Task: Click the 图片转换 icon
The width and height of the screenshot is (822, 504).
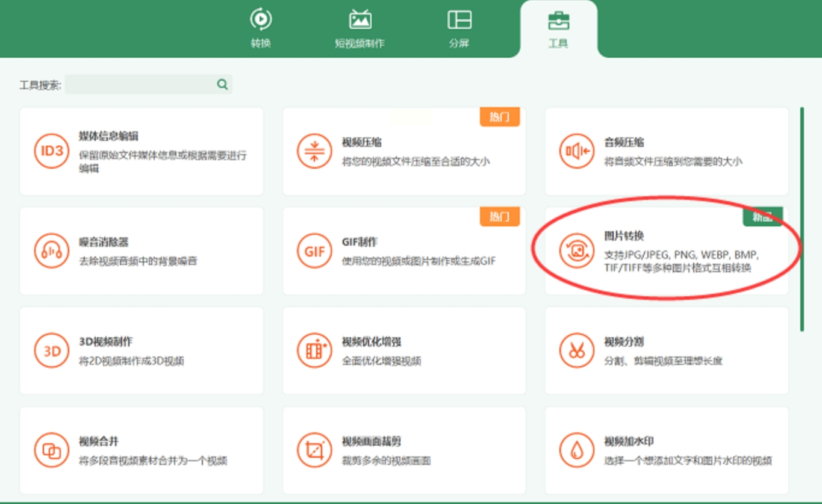Action: 576,250
